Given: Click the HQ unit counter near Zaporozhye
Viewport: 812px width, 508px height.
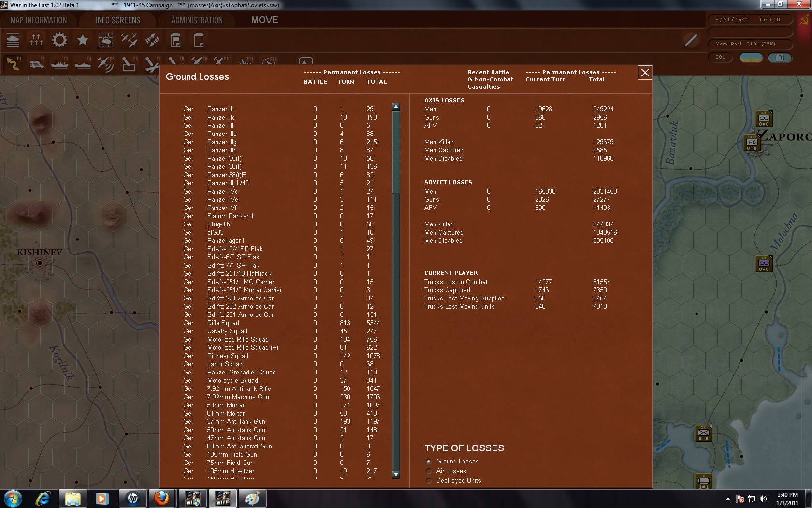Looking at the screenshot, I should 752,143.
